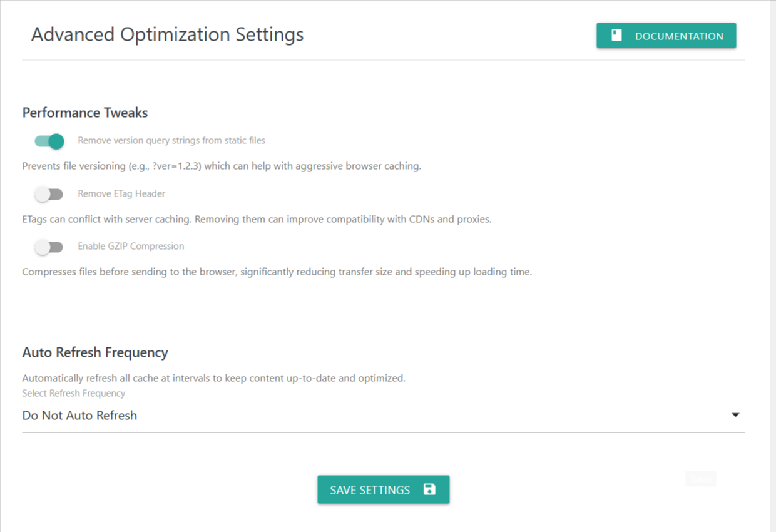This screenshot has width=776, height=532.
Task: Click the 'Performance Tweaks' section heading
Action: tap(85, 113)
